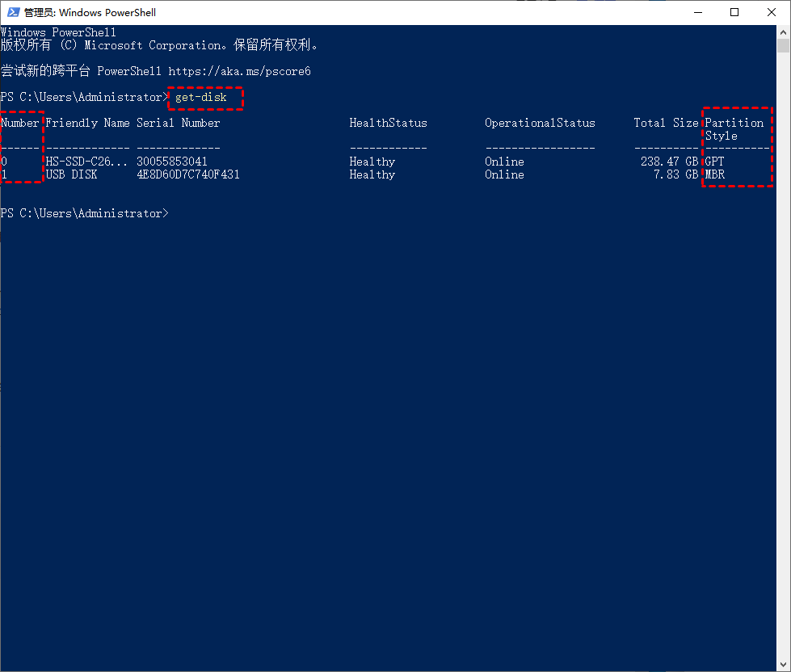Viewport: 791px width, 672px height.
Task: Click the USB DISK entry
Action: pyautogui.click(x=71, y=174)
